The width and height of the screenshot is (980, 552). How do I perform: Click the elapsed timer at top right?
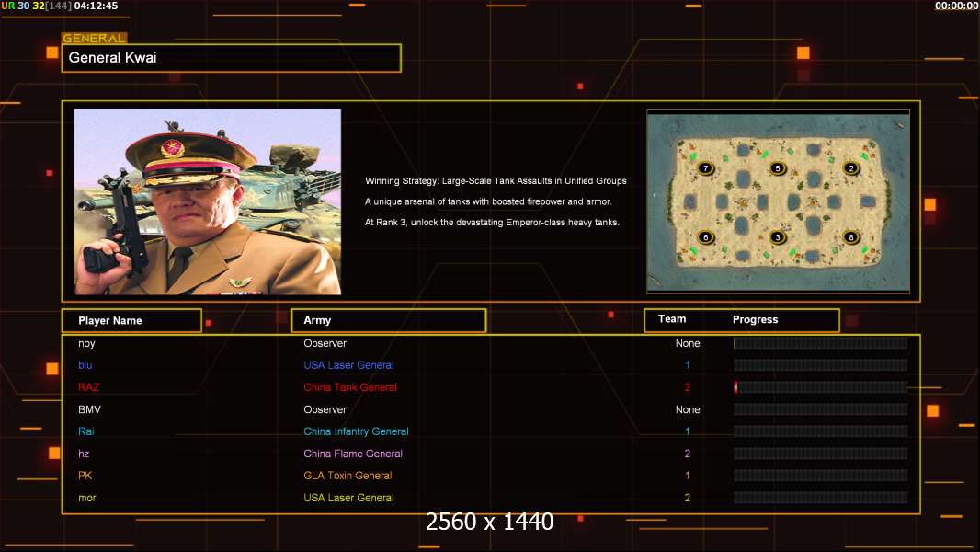click(956, 6)
